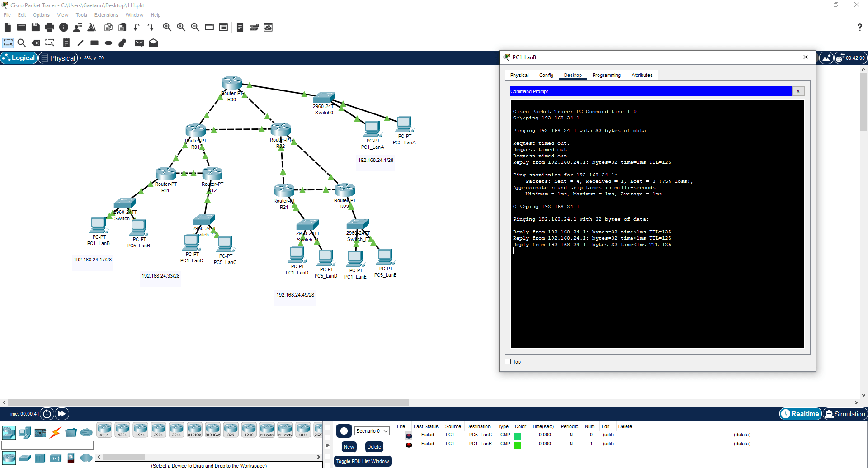
Task: Open the Network Devices category in device palette
Action: tap(9, 432)
